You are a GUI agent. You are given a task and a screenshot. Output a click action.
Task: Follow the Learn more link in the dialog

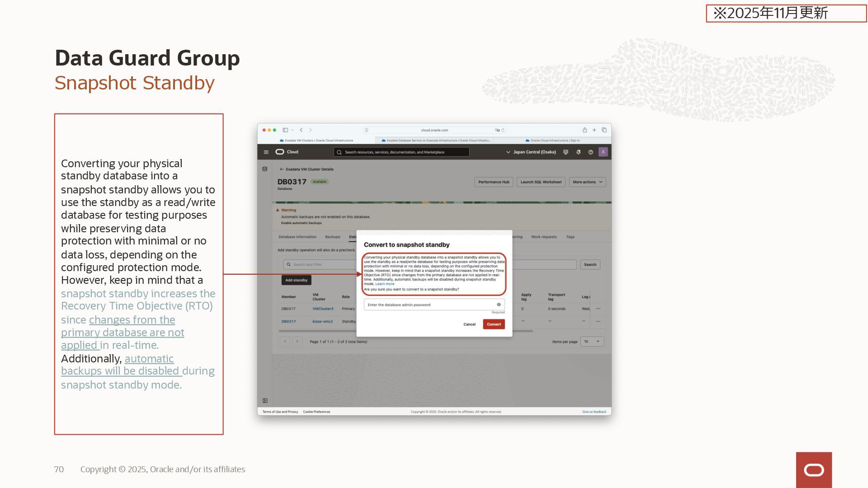coord(385,284)
